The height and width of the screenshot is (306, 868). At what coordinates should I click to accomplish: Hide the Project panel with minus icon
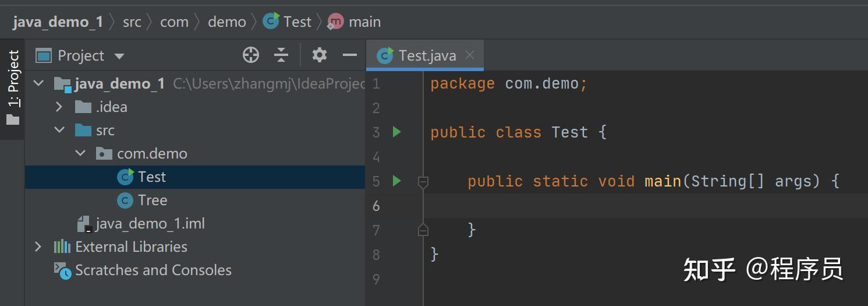[x=350, y=55]
